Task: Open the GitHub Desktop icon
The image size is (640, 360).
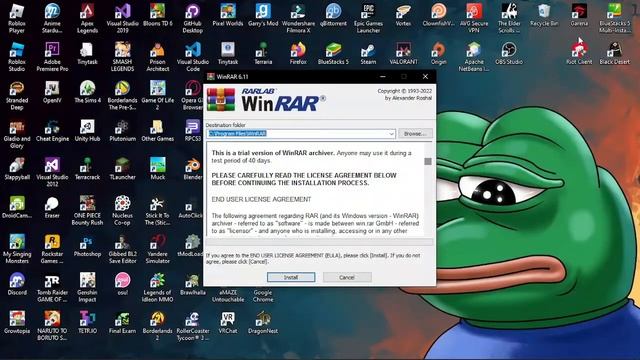Action: point(193,18)
